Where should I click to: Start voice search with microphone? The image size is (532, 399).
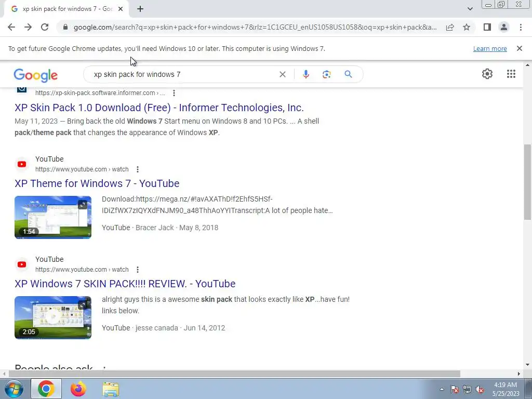[305, 74]
